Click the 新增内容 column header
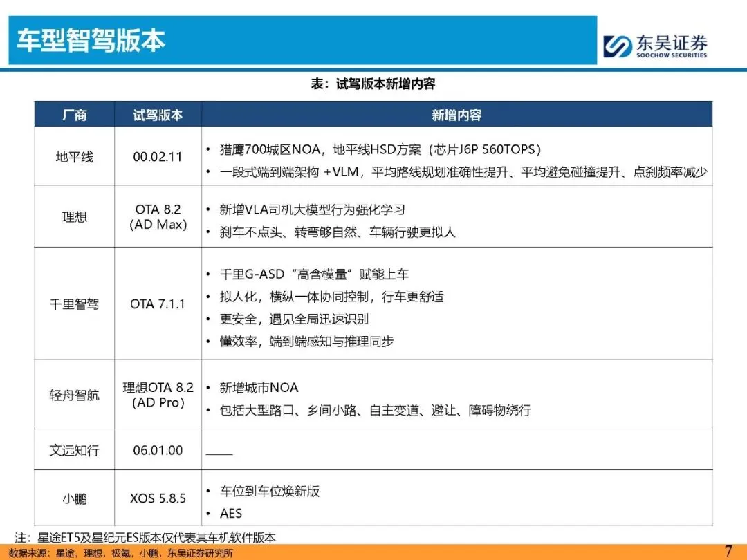This screenshot has height=560, width=747. click(x=457, y=115)
